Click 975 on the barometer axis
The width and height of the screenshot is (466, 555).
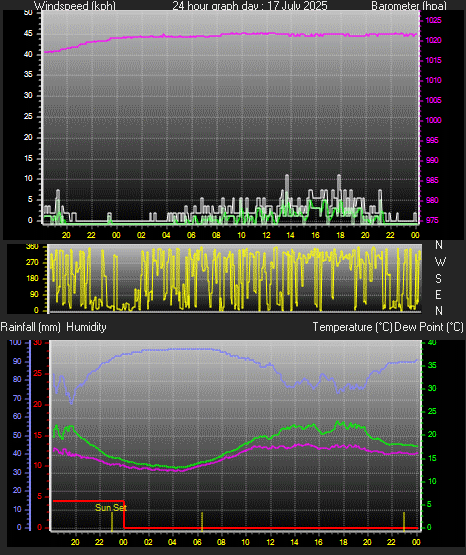(432, 220)
